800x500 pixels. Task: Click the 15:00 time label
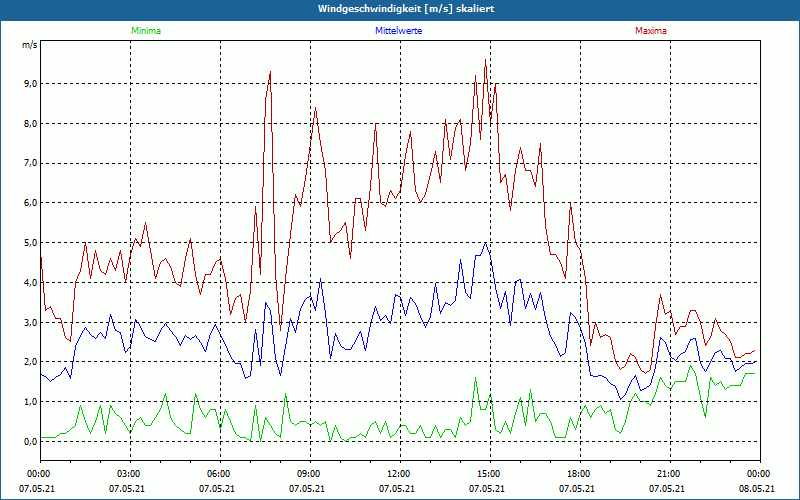point(487,474)
